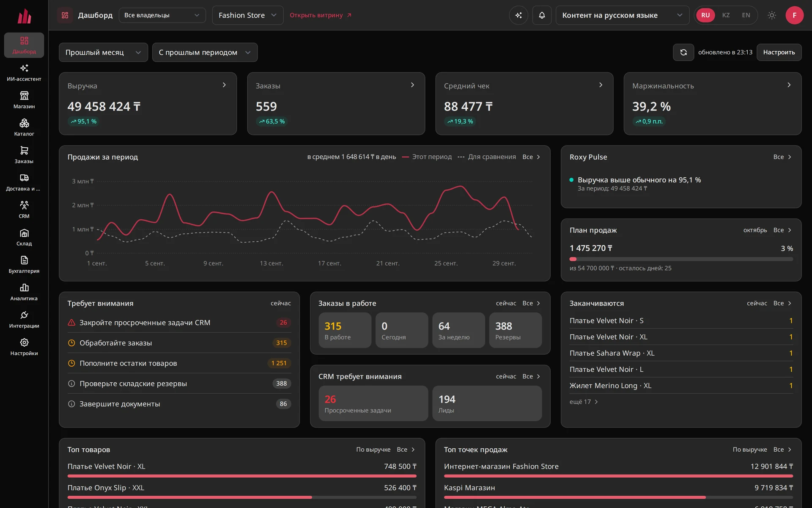Open the Контент на русском языке dropdown

pos(622,15)
